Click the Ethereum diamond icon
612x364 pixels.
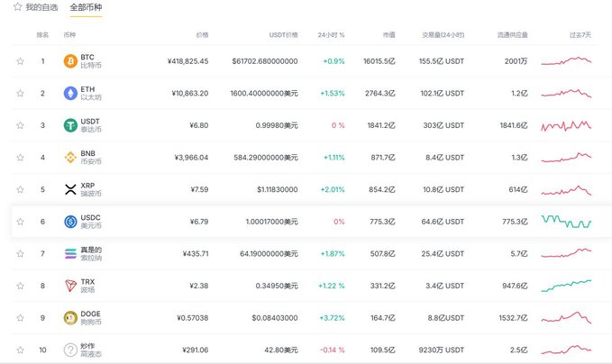(70, 93)
